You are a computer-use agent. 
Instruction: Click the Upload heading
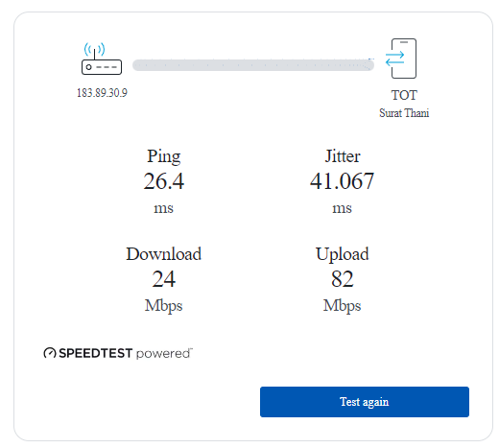342,254
